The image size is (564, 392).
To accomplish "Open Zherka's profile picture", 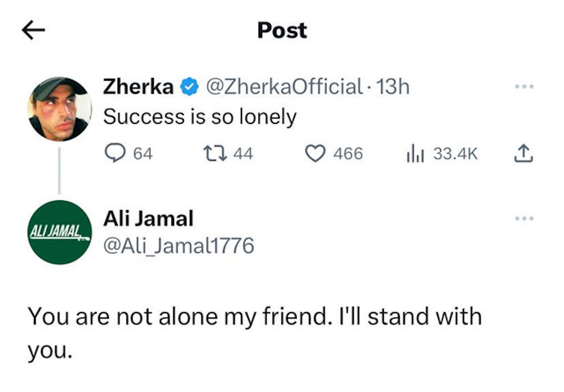I will (x=60, y=109).
